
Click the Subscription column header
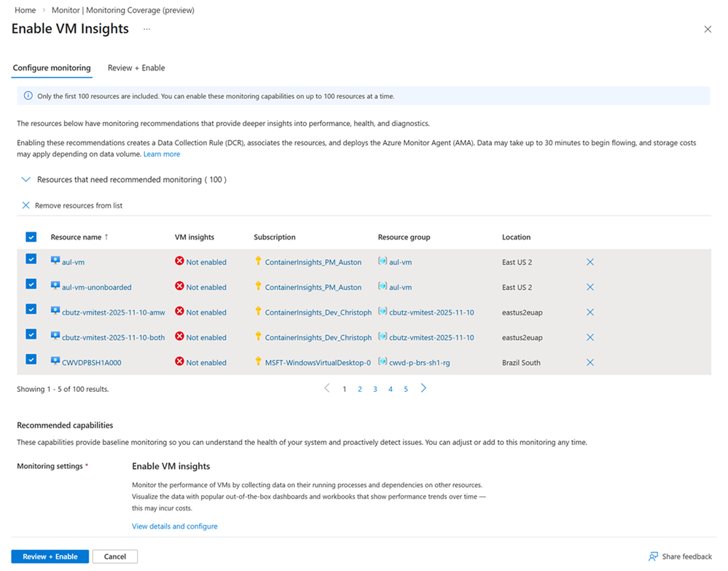275,237
